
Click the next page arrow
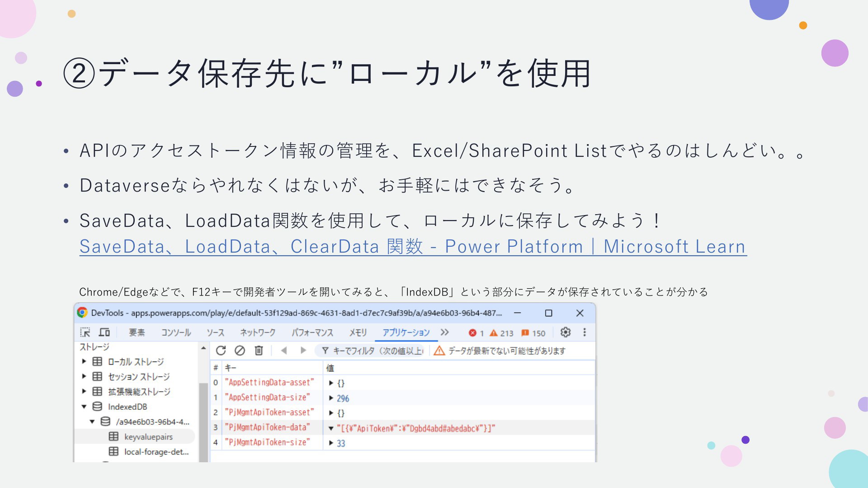(303, 351)
